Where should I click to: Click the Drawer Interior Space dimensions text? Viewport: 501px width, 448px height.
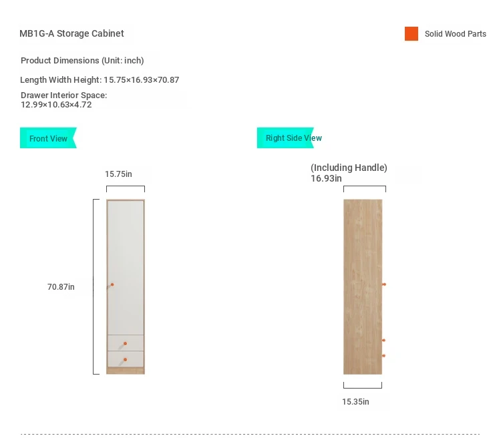[x=64, y=99]
